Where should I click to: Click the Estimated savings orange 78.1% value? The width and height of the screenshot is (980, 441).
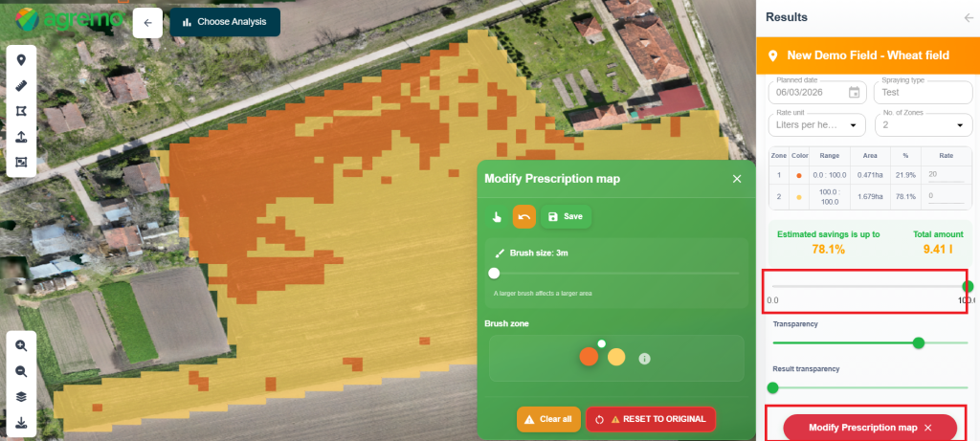coord(828,250)
